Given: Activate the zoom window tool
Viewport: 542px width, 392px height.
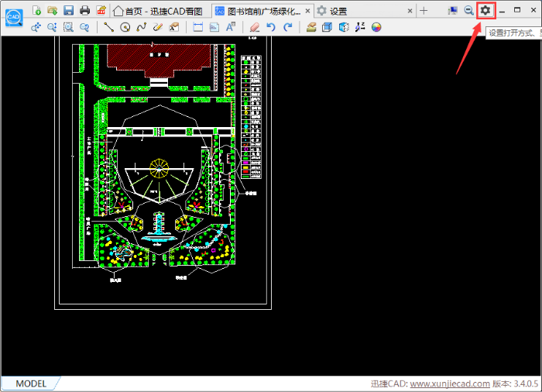Looking at the screenshot, I should [x=68, y=27].
